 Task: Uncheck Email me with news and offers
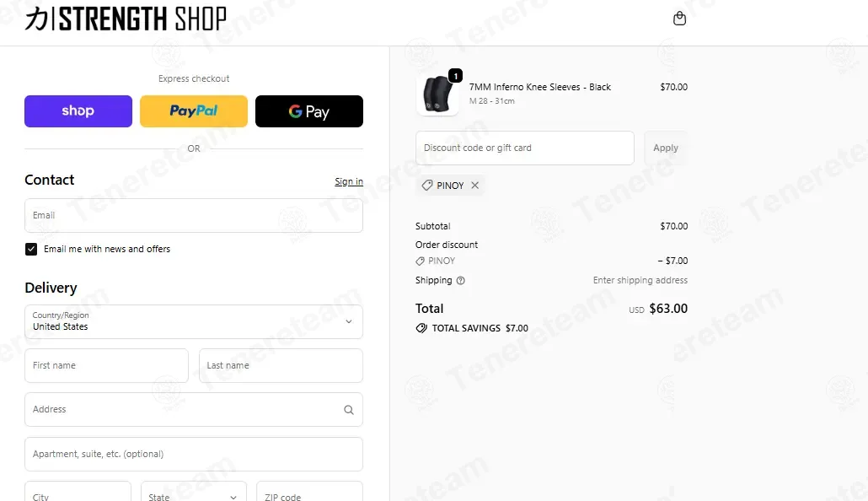click(x=31, y=250)
